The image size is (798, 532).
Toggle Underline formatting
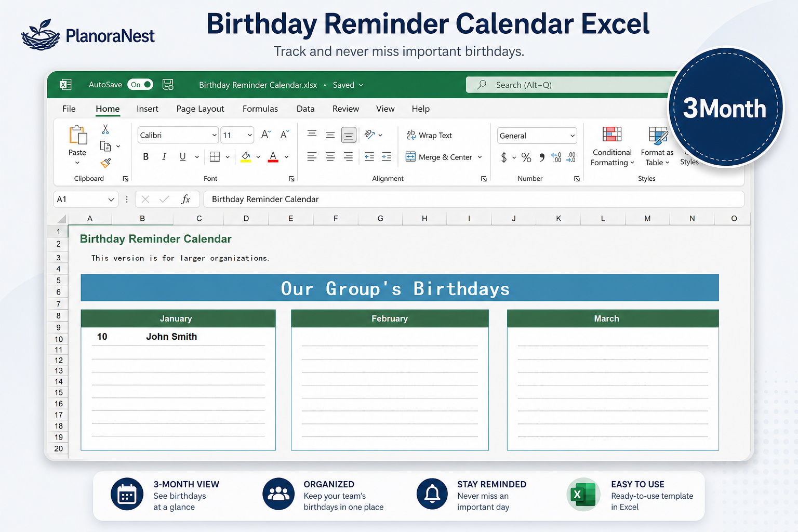[182, 156]
